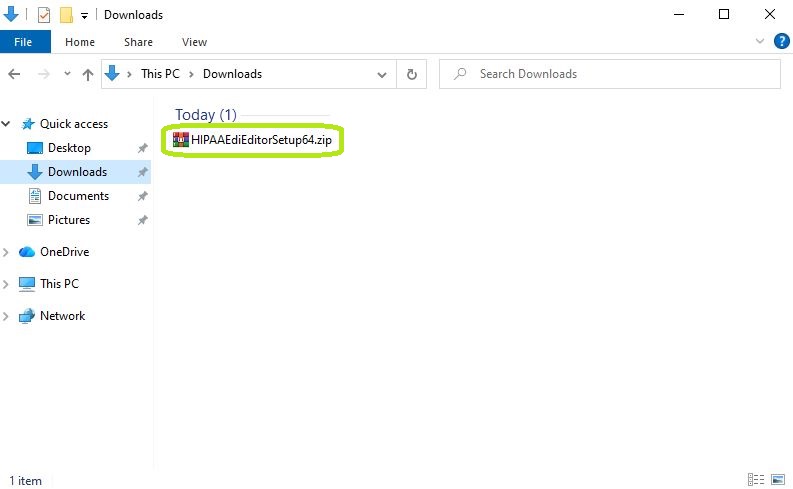This screenshot has height=489, width=793.
Task: Click the pin icon next to Downloads
Action: pyautogui.click(x=143, y=172)
